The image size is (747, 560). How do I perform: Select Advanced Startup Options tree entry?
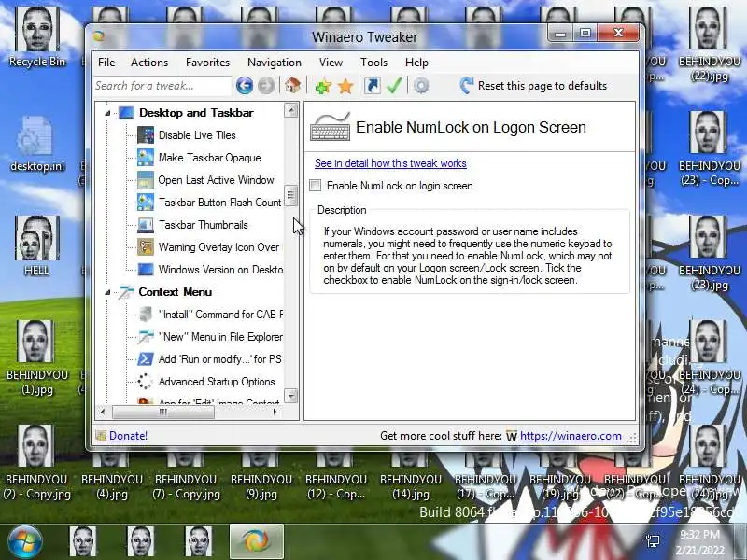(x=217, y=382)
